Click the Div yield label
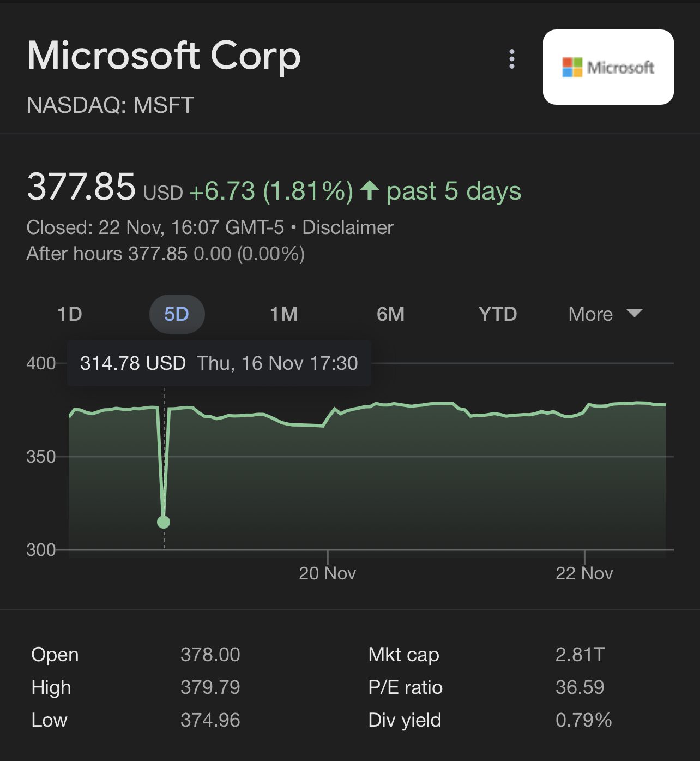The width and height of the screenshot is (700, 761). [405, 720]
